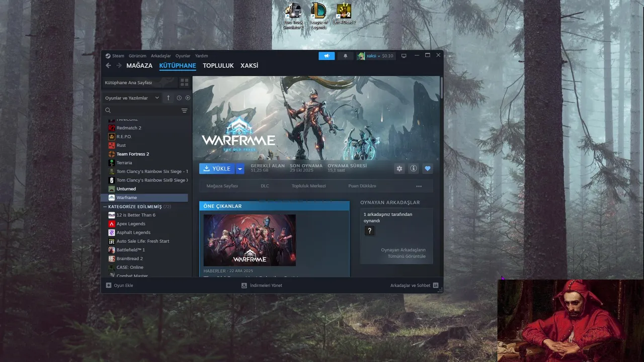Open Warframe settings gear
This screenshot has width=644, height=362.
point(399,169)
